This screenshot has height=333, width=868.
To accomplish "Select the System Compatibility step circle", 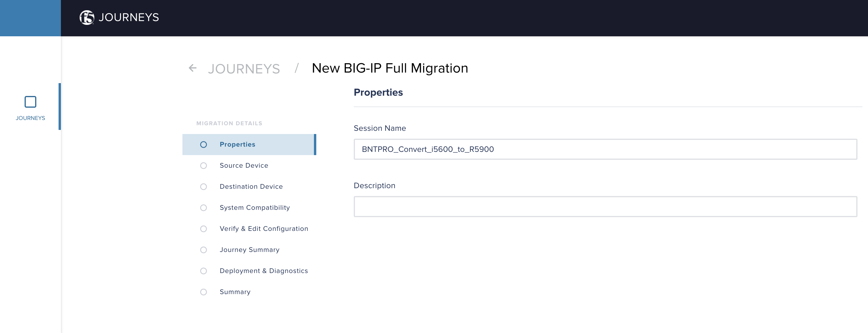I will click(203, 208).
